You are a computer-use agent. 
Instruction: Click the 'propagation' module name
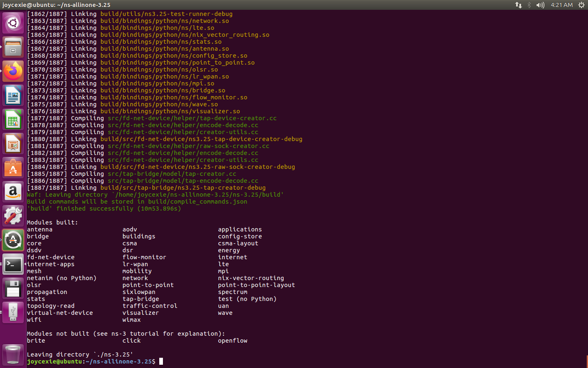tap(47, 292)
